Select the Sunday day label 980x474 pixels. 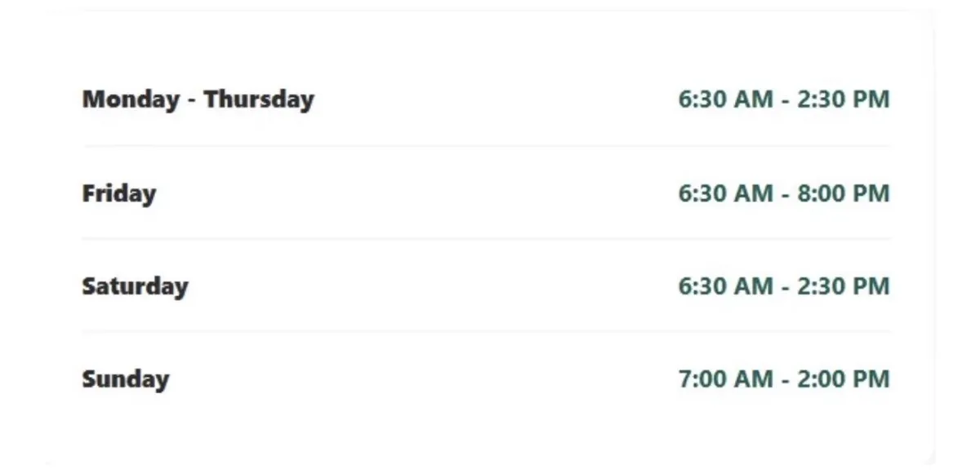coord(126,379)
